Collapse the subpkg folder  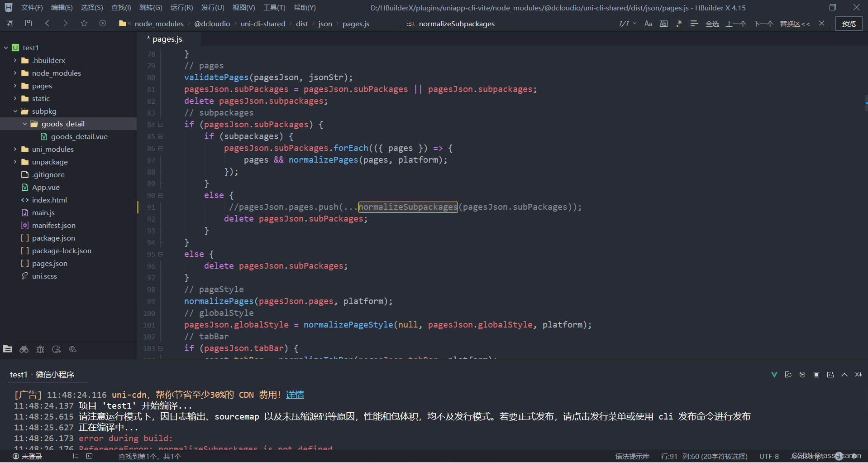[15, 111]
